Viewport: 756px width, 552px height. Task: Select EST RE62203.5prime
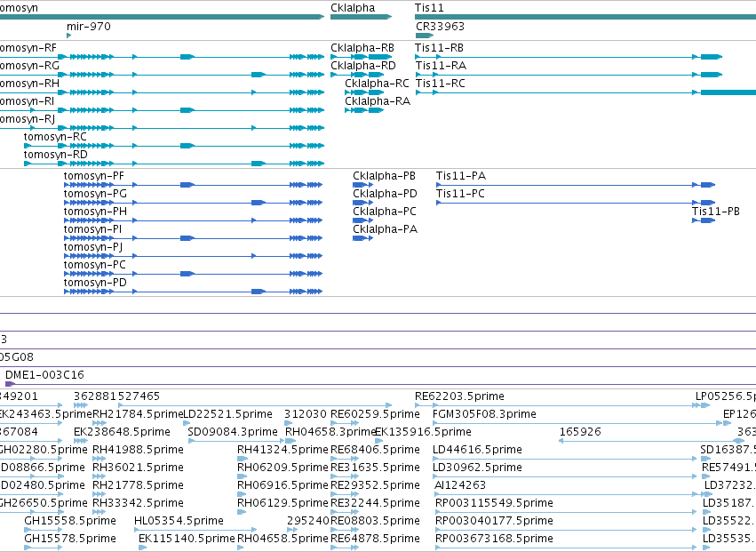click(x=459, y=396)
